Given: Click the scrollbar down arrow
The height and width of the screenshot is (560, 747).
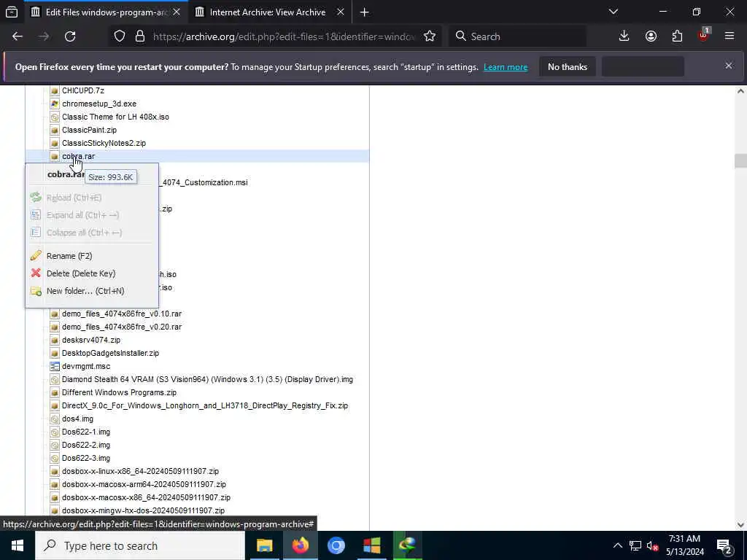Looking at the screenshot, I should click(740, 525).
